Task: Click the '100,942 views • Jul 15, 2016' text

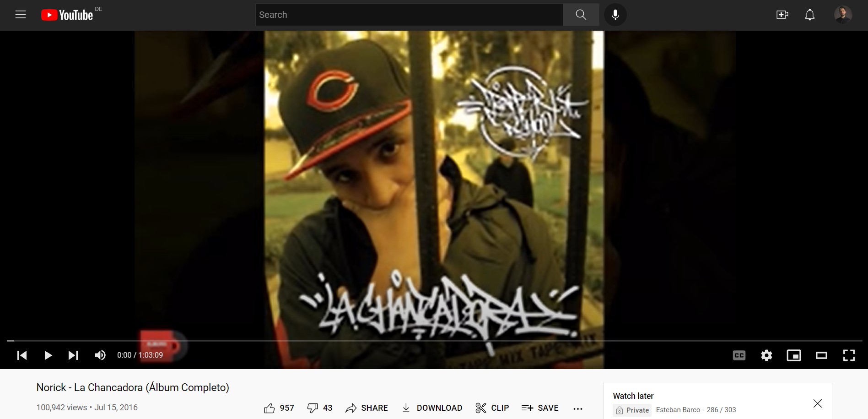Action: 87,408
